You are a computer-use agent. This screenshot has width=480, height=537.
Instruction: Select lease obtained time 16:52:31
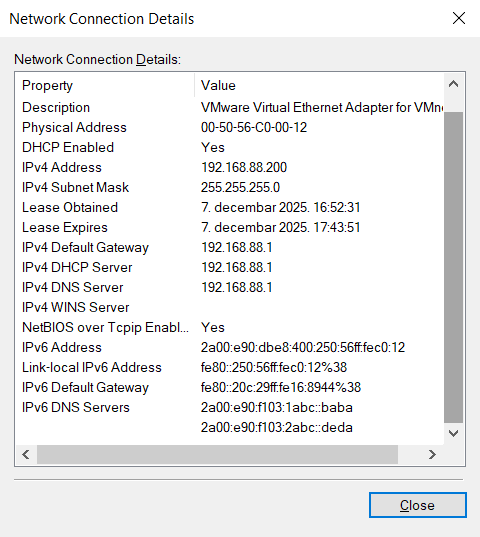pos(337,208)
